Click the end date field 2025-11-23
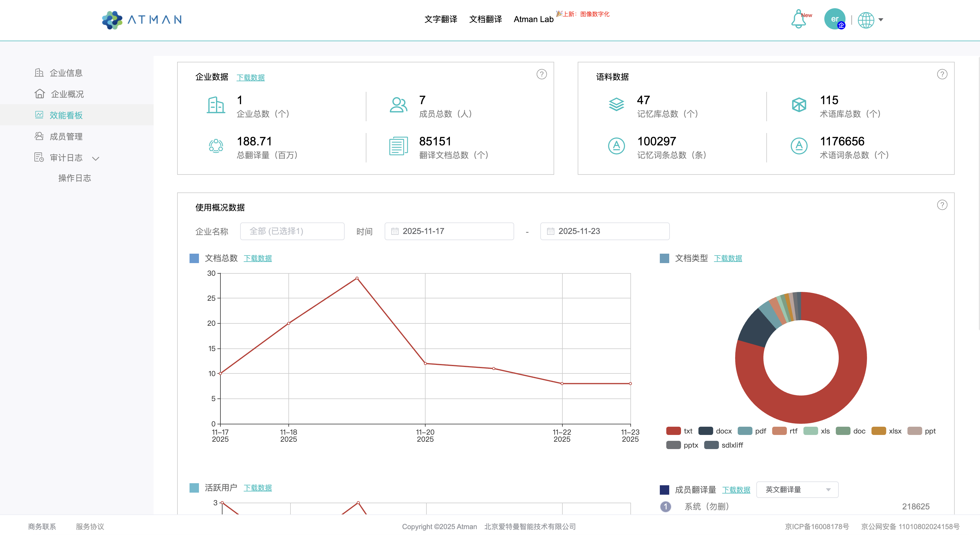Image resolution: width=980 pixels, height=535 pixels. (604, 231)
